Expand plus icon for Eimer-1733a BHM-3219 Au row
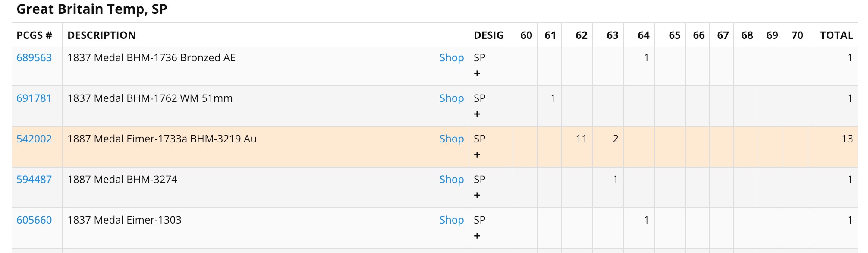 point(477,155)
